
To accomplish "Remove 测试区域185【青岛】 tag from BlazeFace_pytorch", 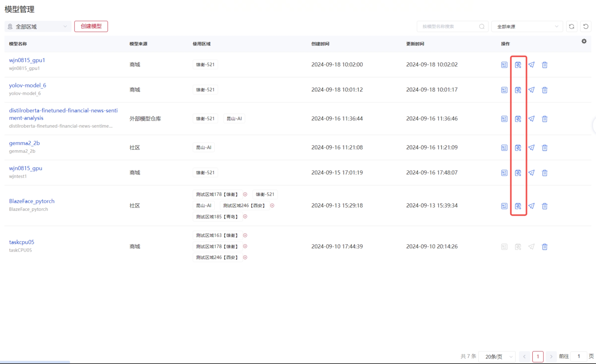I will coord(245,217).
